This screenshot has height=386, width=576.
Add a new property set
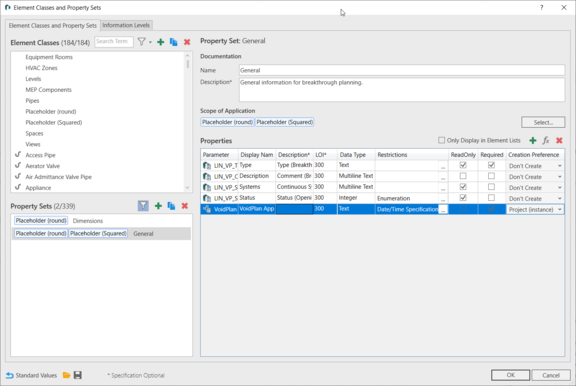pyautogui.click(x=158, y=206)
